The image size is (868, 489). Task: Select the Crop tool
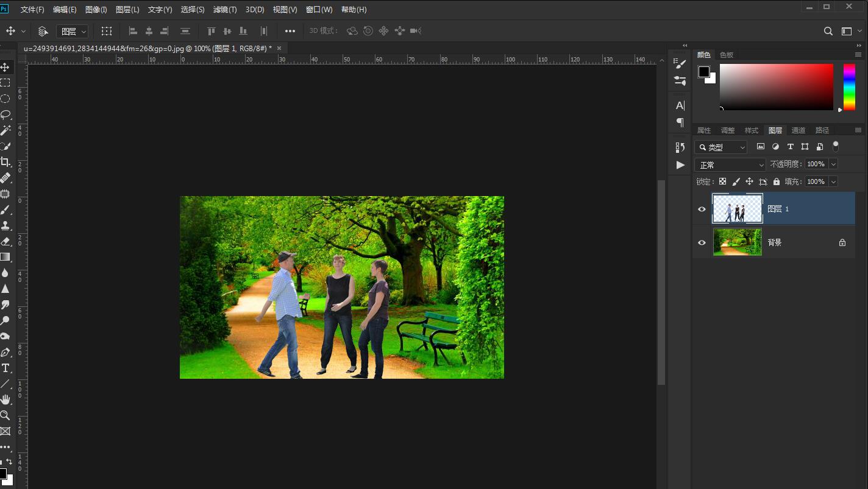click(x=5, y=162)
